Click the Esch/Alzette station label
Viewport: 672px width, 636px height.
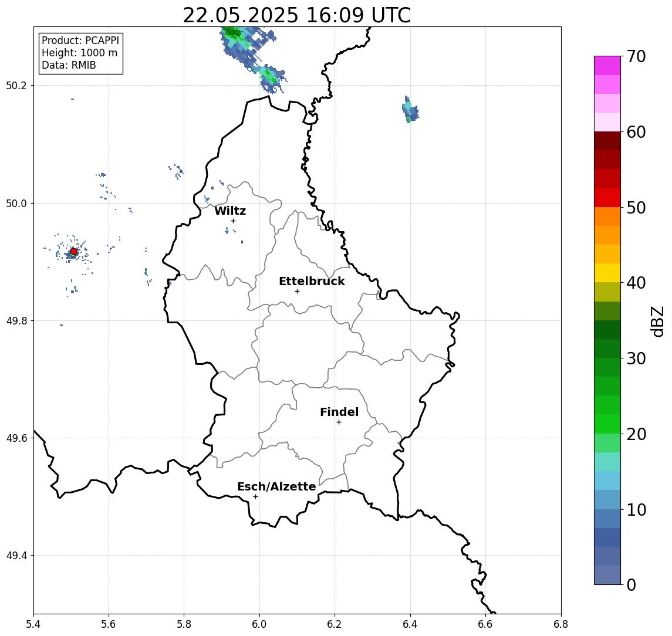276,486
